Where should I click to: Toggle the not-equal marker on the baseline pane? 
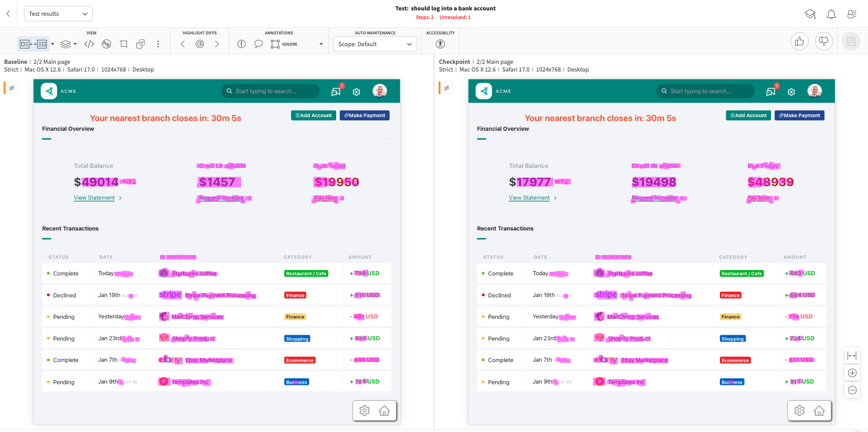point(12,88)
